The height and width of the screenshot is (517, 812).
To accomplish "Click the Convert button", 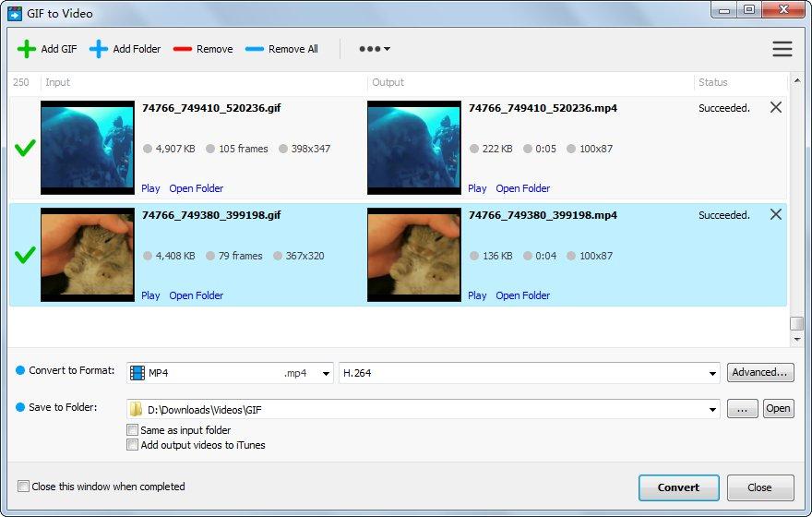I will click(x=678, y=487).
